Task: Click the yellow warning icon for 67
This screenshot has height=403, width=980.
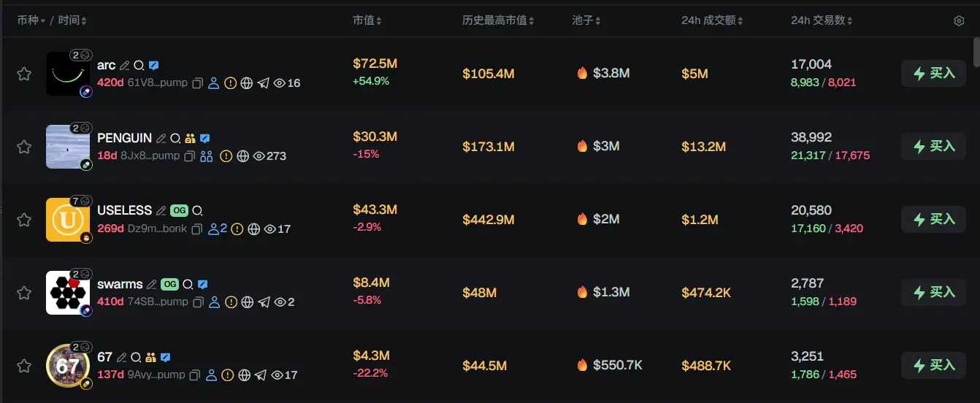Action: point(227,375)
